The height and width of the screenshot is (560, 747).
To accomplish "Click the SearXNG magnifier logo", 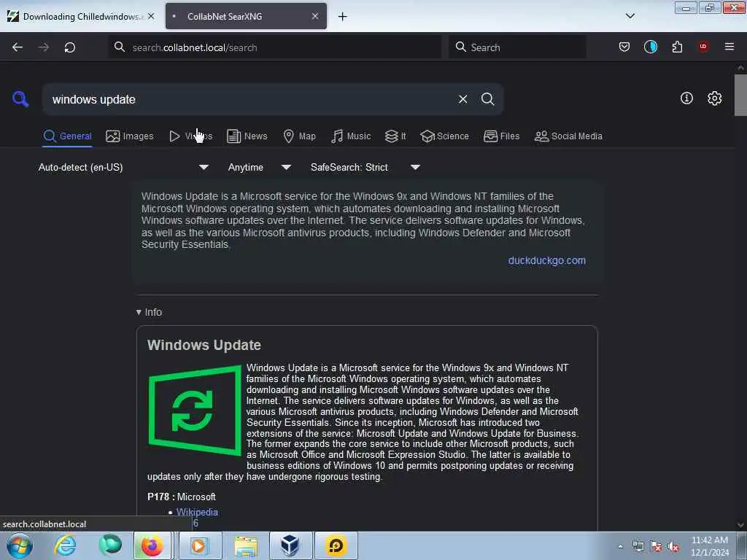I will pos(20,99).
